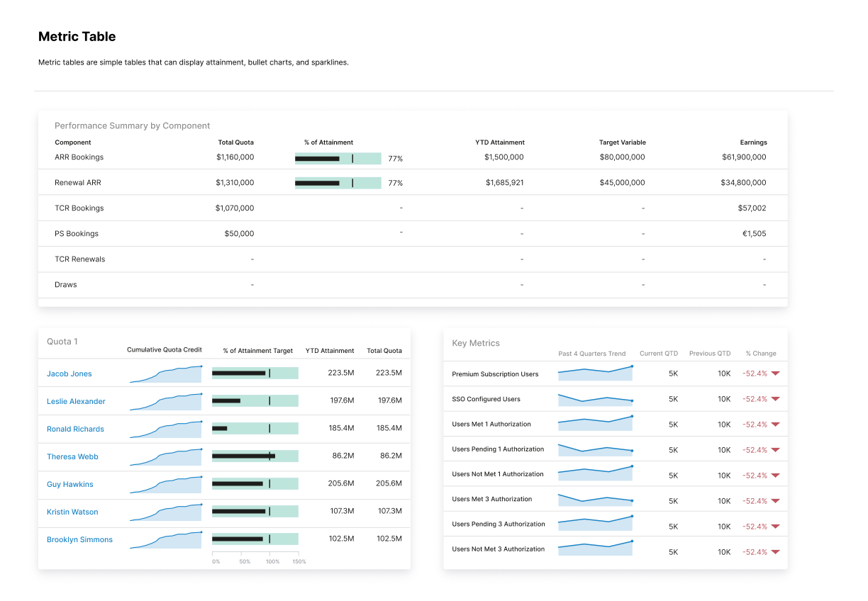Click the ARR Bookings attainment bullet chart
The height and width of the screenshot is (601, 868).
(x=338, y=159)
